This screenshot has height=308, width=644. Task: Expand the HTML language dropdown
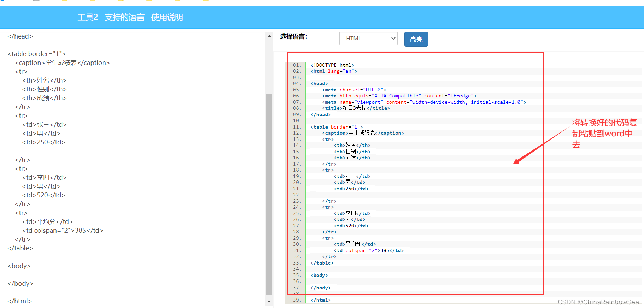pos(368,38)
